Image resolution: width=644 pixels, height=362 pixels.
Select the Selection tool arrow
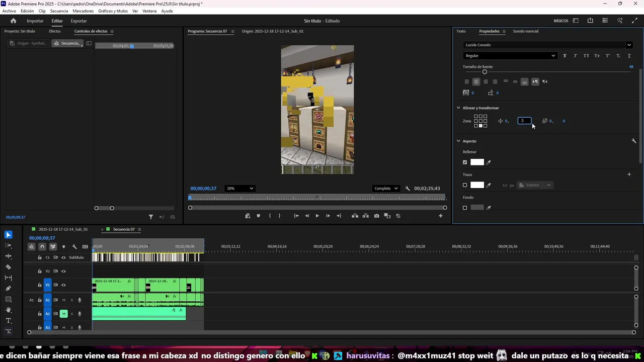pyautogui.click(x=9, y=235)
